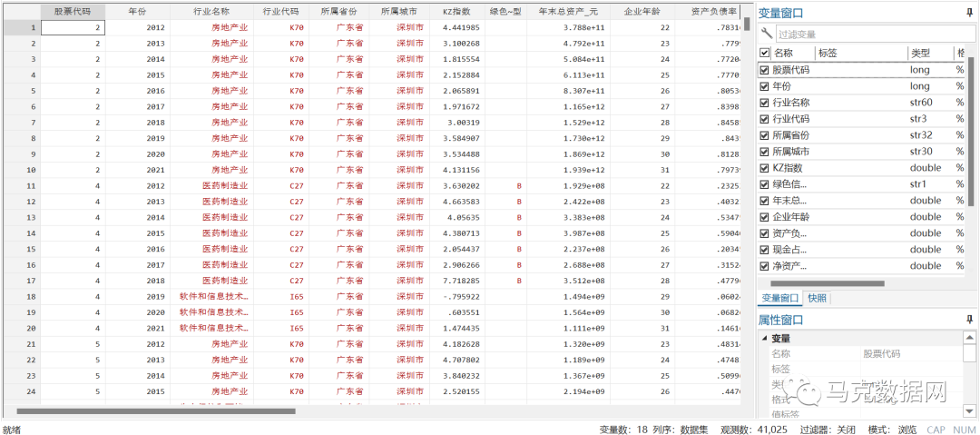980x435 pixels.
Task: Click 模式: 浏览 in status bar
Action: click(x=893, y=430)
